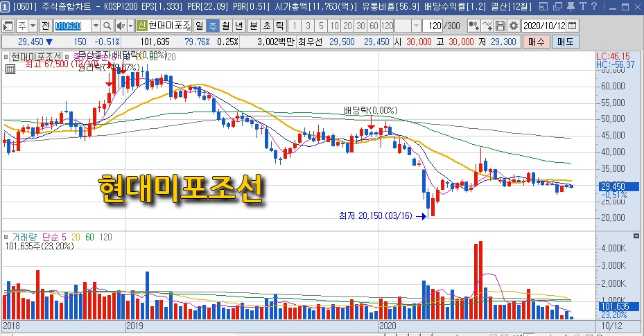Choose the 20 interval button
This screenshot has height=336, width=644.
[x=347, y=26]
